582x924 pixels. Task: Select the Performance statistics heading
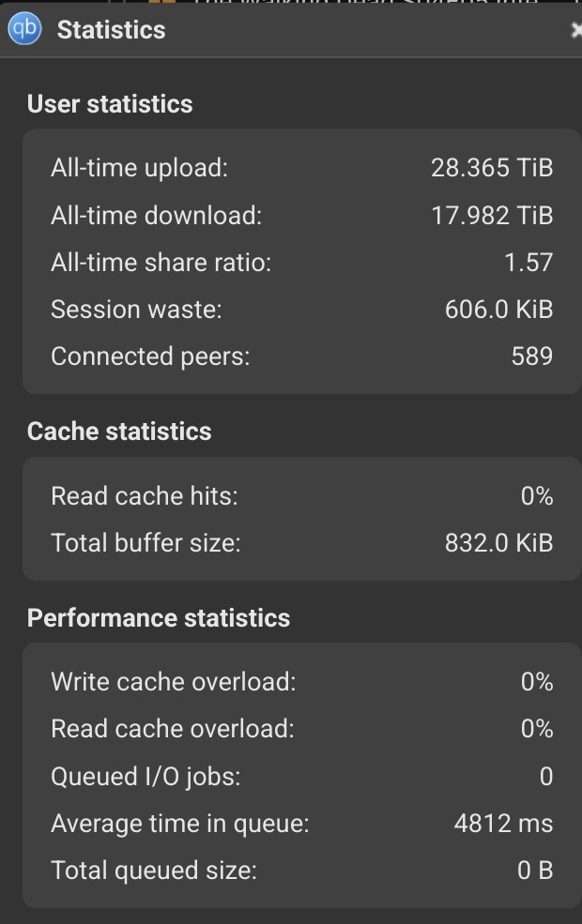click(159, 618)
